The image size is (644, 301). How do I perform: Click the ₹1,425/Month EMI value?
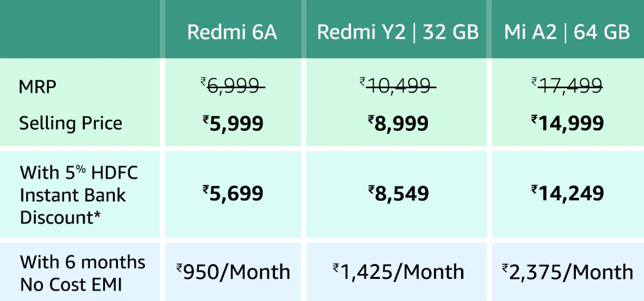[x=398, y=272]
